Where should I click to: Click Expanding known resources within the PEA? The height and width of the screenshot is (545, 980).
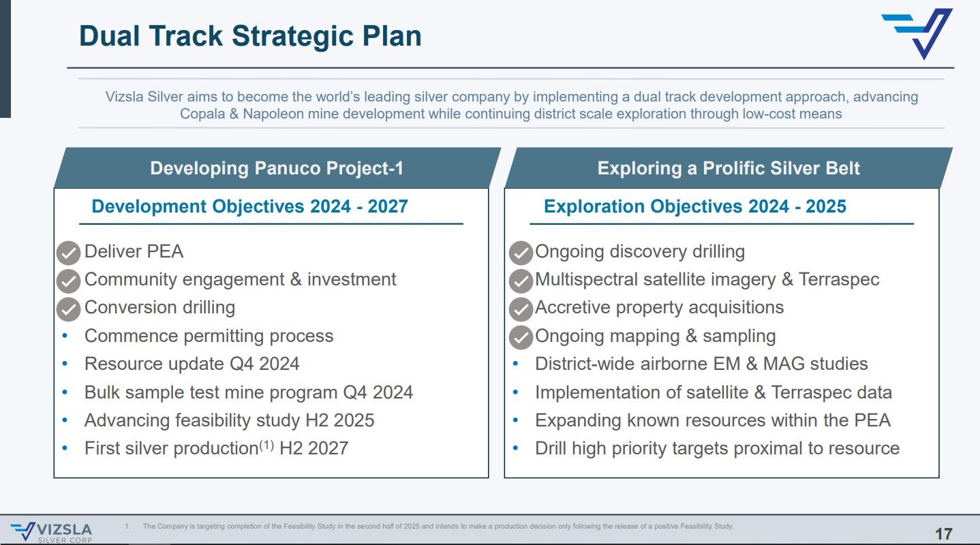click(712, 420)
